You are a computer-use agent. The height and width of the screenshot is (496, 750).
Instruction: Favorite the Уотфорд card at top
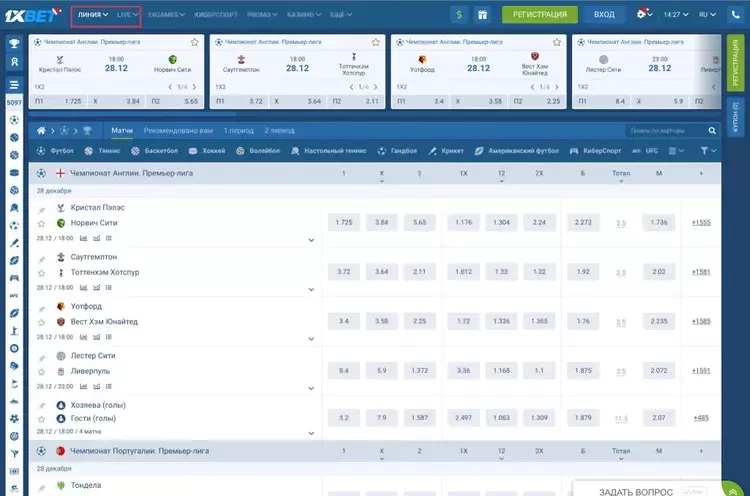[x=557, y=42]
